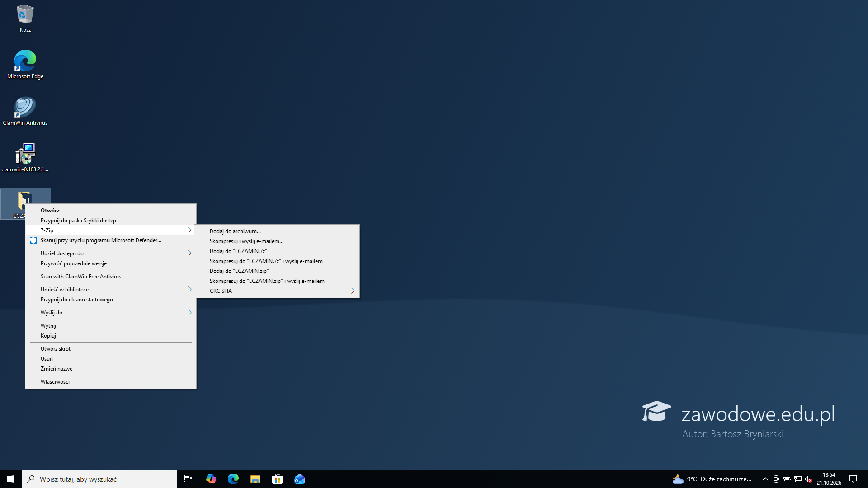The height and width of the screenshot is (488, 868).
Task: Show hidden system tray icons
Action: 765,479
